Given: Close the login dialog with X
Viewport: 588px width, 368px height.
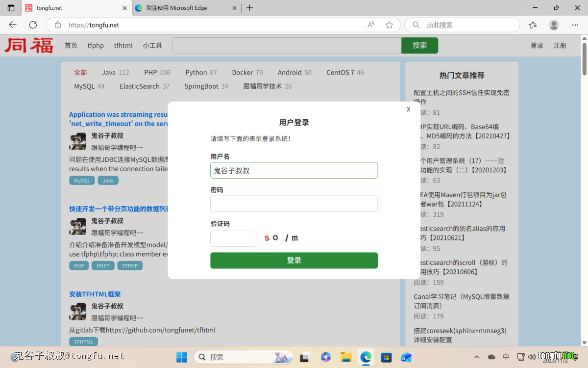Looking at the screenshot, I should [x=408, y=109].
